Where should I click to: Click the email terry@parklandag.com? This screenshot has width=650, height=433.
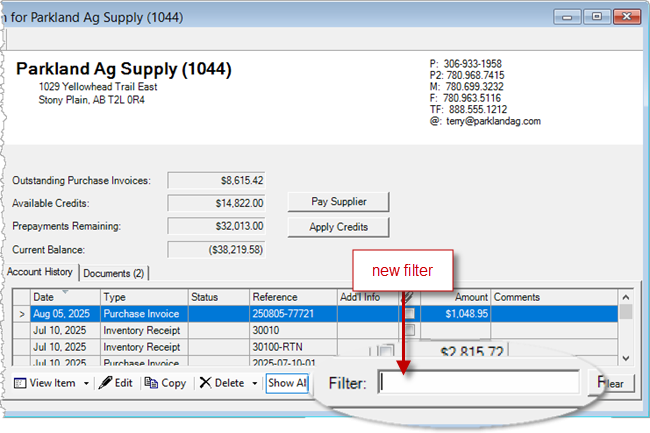(x=493, y=121)
